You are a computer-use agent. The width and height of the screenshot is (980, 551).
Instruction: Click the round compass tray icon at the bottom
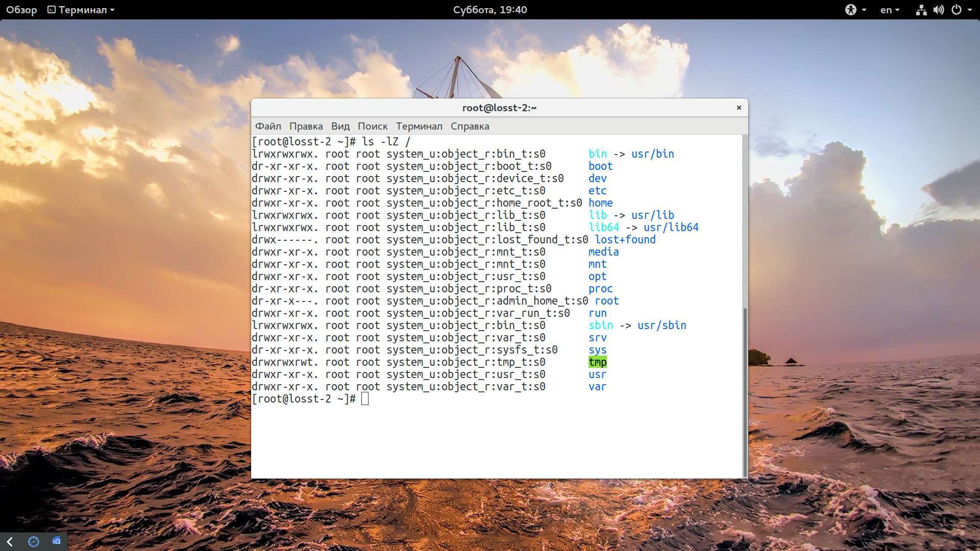click(x=34, y=541)
